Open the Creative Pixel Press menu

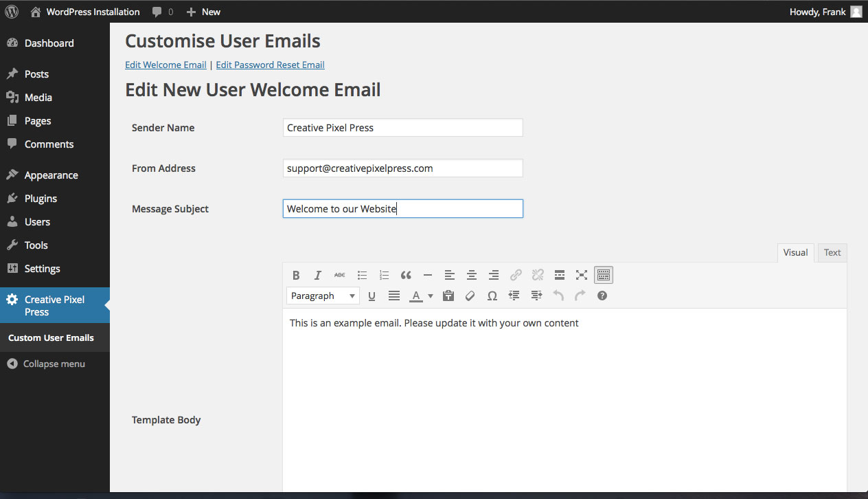click(x=55, y=305)
